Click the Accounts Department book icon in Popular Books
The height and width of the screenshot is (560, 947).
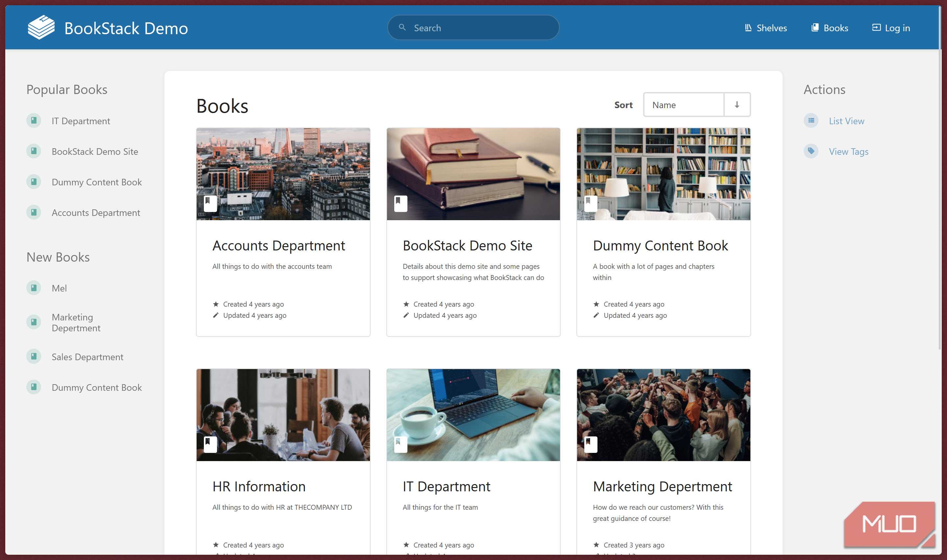coord(34,212)
